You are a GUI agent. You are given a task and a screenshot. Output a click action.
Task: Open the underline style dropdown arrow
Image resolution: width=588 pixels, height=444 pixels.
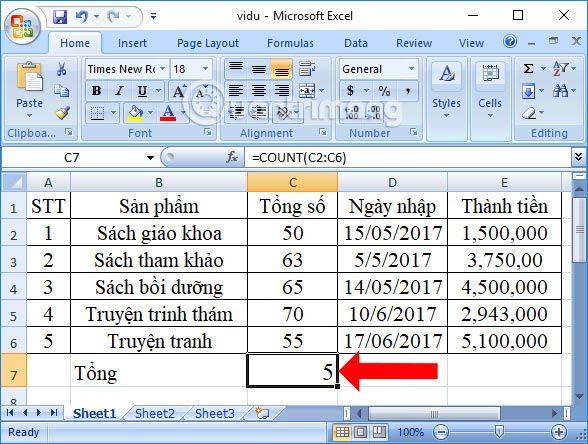[x=159, y=91]
